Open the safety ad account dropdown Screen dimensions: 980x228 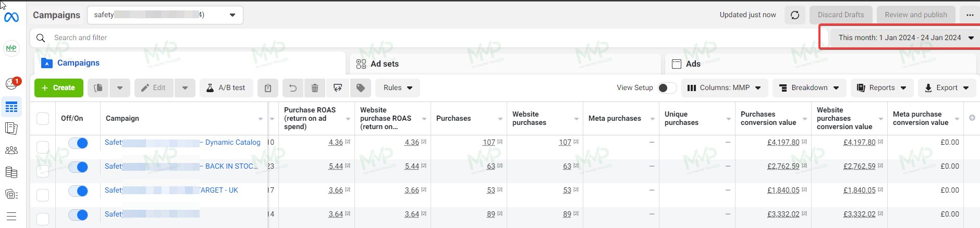pos(165,15)
